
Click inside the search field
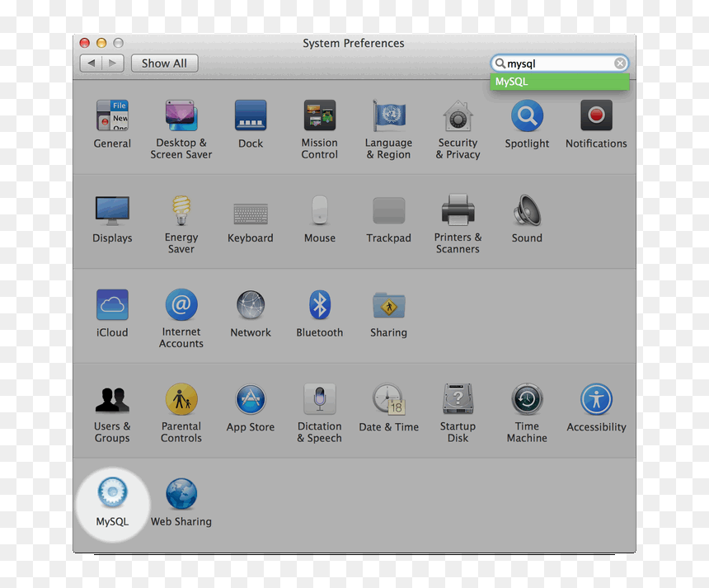(559, 64)
